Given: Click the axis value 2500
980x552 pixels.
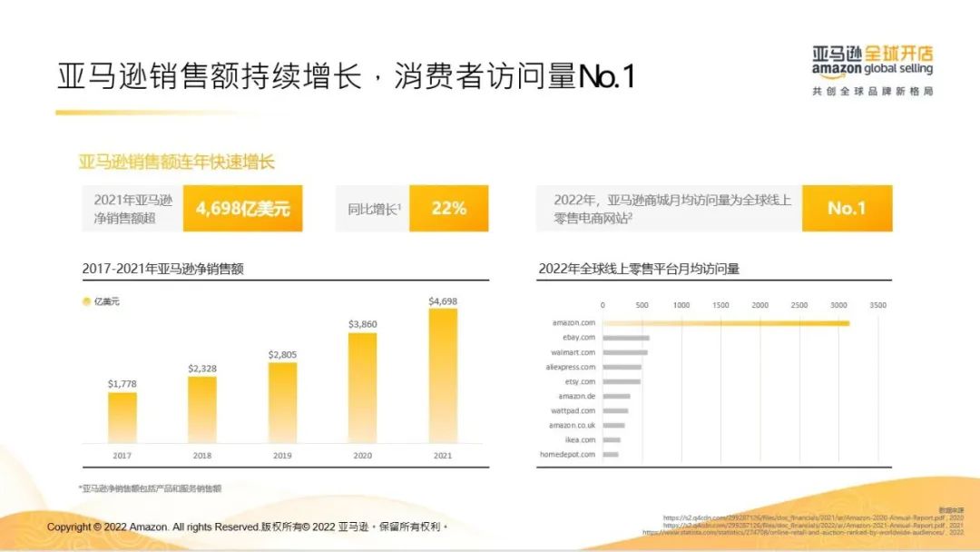Looking at the screenshot, I should pos(799,305).
